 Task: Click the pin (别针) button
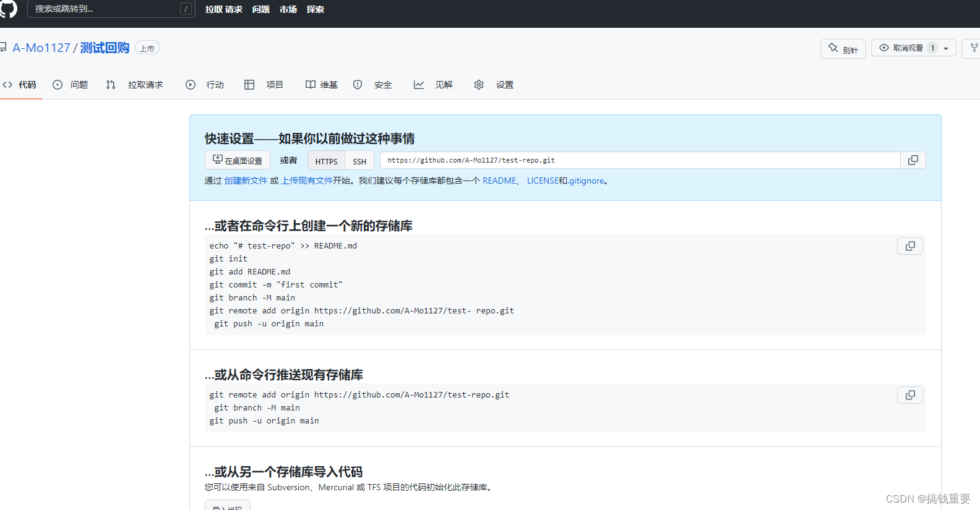click(843, 49)
